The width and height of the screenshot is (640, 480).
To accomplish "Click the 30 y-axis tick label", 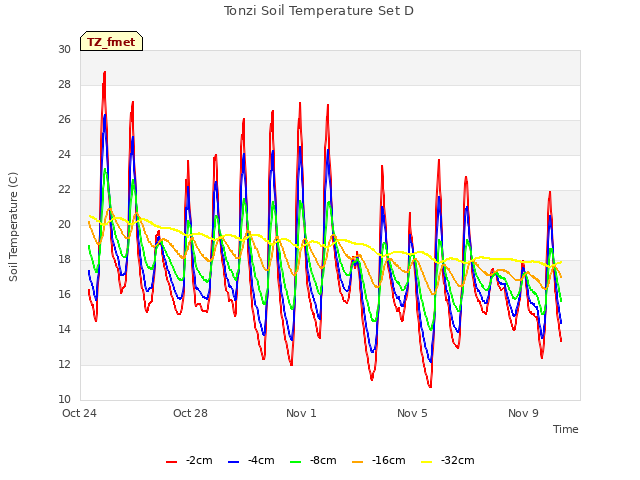I will tap(64, 49).
